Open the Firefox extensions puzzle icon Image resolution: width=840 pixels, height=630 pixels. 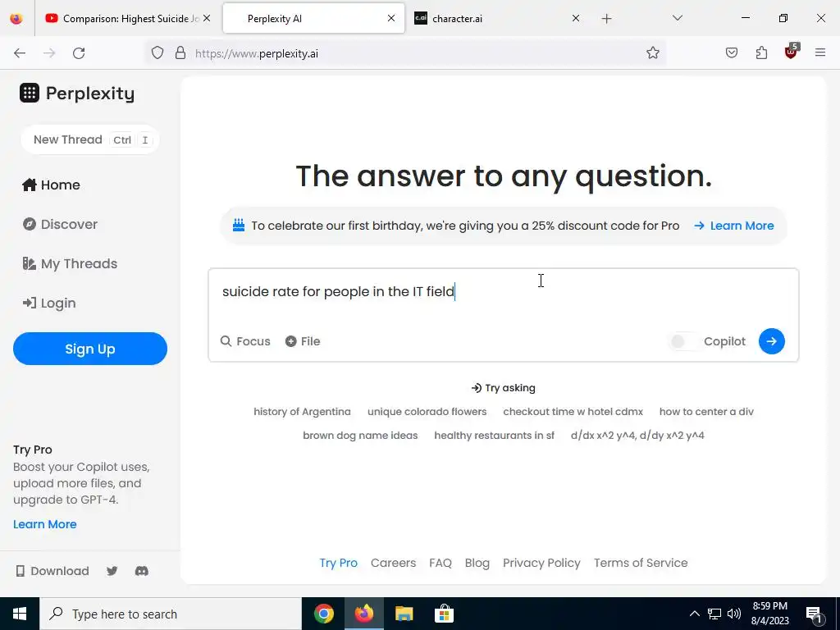(761, 53)
